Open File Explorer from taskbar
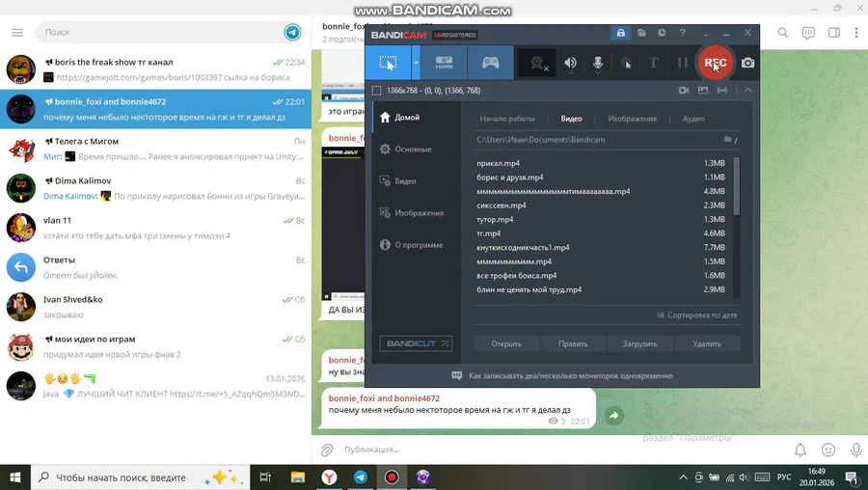 (x=298, y=477)
